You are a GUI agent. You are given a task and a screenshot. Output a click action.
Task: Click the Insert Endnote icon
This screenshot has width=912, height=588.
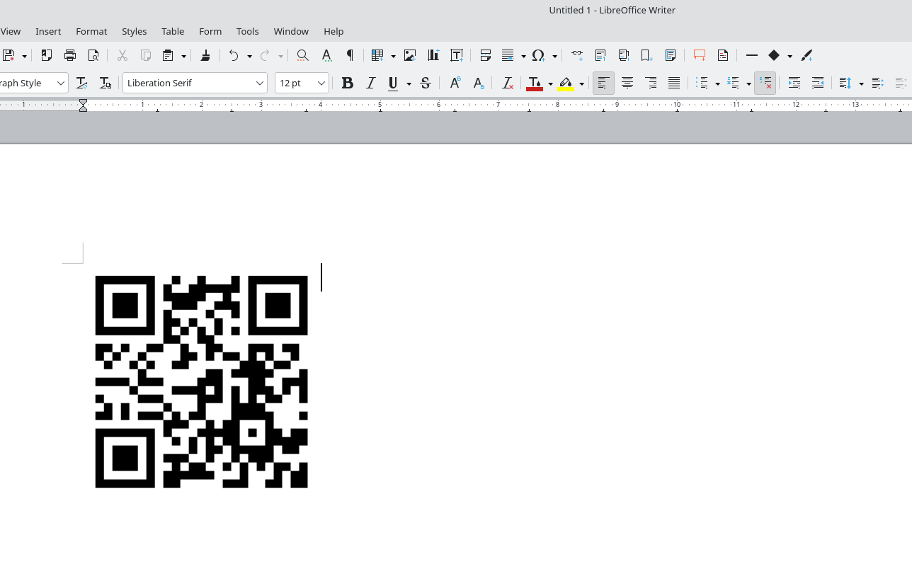(x=624, y=55)
